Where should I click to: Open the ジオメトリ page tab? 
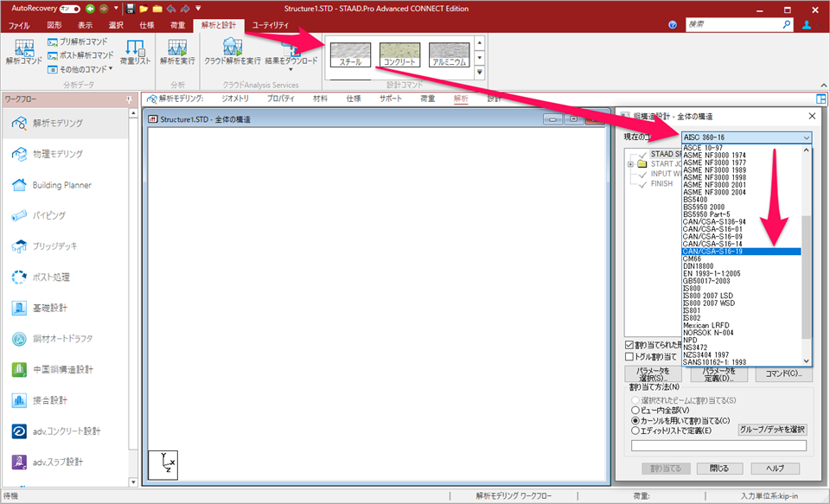(235, 99)
